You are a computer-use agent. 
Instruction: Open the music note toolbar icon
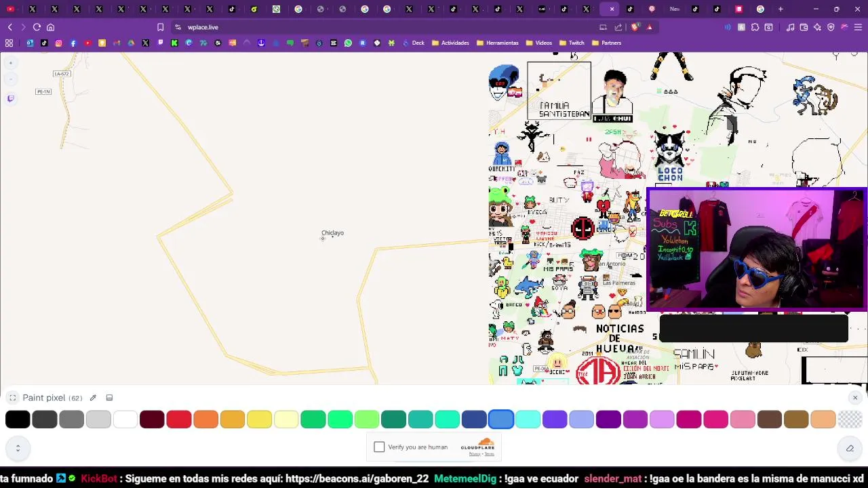click(x=790, y=27)
